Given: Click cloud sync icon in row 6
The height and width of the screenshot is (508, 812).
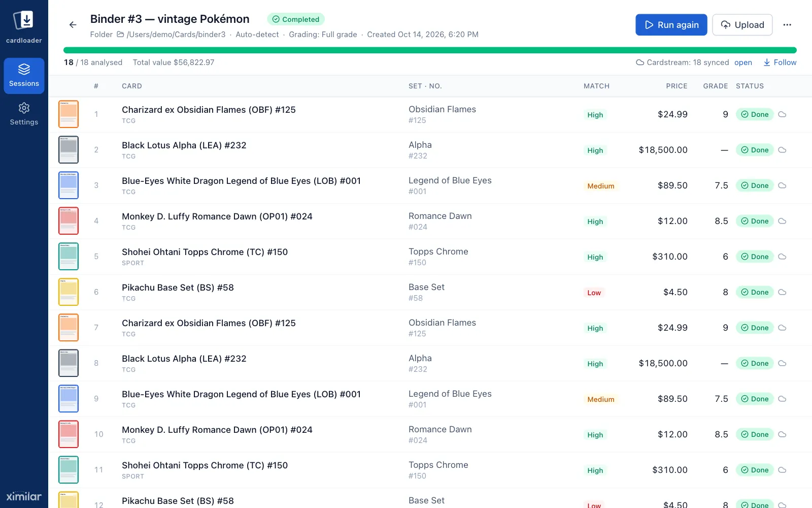Looking at the screenshot, I should 782,292.
